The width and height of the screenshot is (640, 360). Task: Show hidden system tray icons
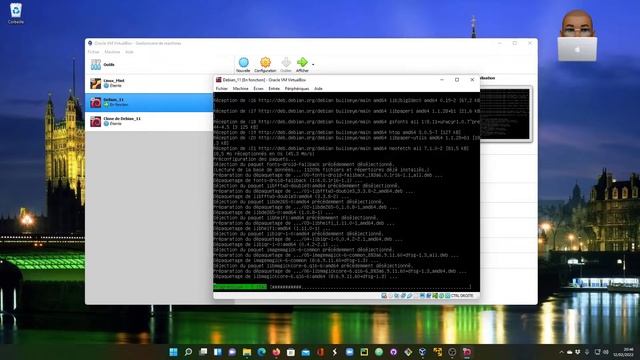point(561,352)
